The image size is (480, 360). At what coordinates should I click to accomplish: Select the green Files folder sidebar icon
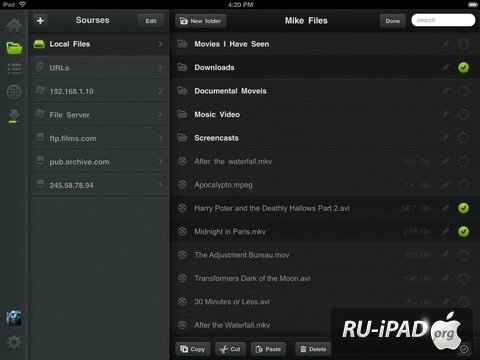pyautogui.click(x=14, y=48)
